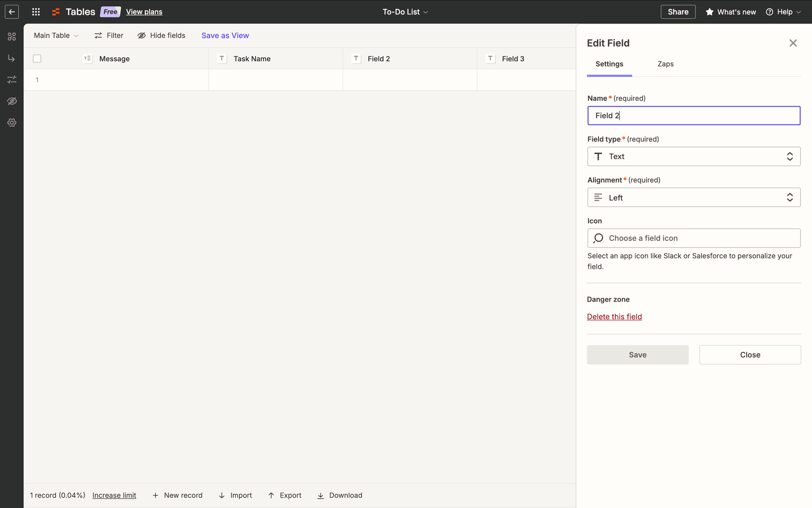Click the Download tray icon

click(x=321, y=496)
